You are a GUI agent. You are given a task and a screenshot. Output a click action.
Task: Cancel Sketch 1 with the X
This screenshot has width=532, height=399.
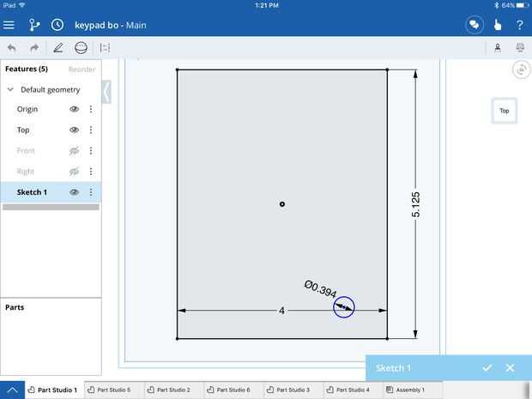pos(510,368)
